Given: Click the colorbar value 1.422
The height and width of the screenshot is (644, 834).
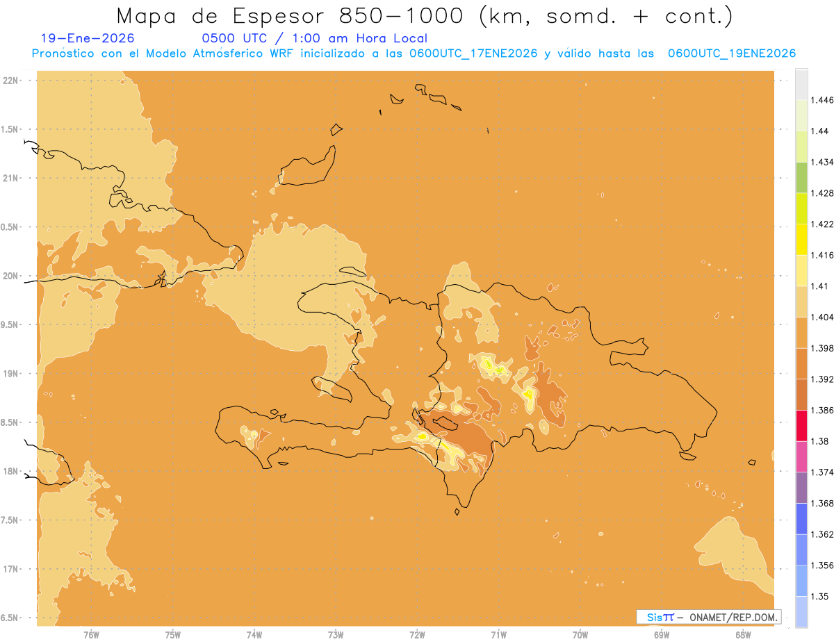Looking at the screenshot, I should click(821, 224).
